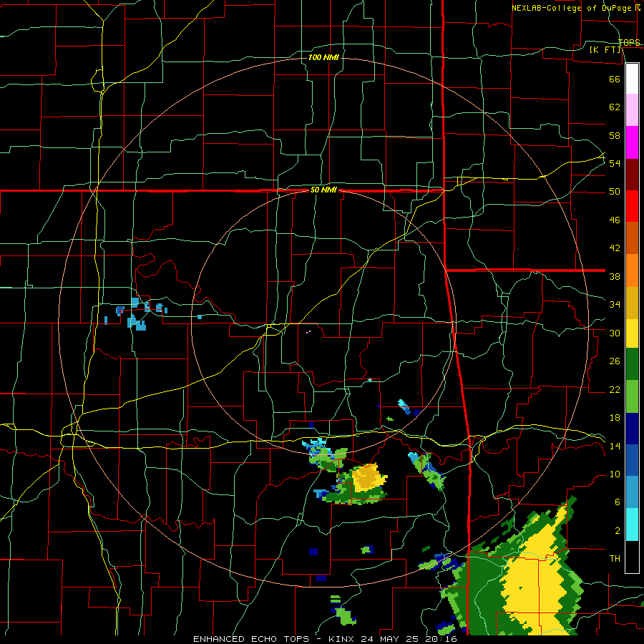The image size is (644, 644).
Task: Click the legend value "50"
Action: pyautogui.click(x=615, y=192)
